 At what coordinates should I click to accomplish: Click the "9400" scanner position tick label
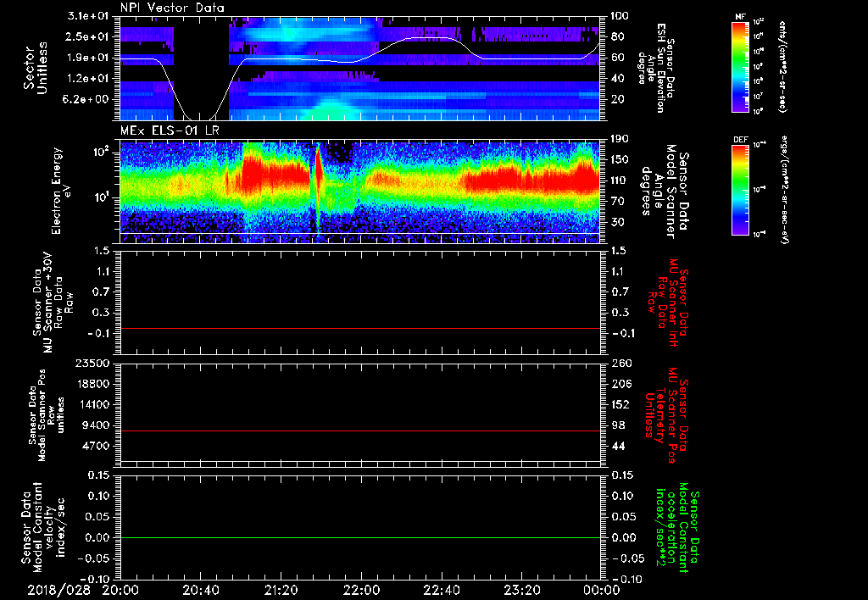point(97,425)
